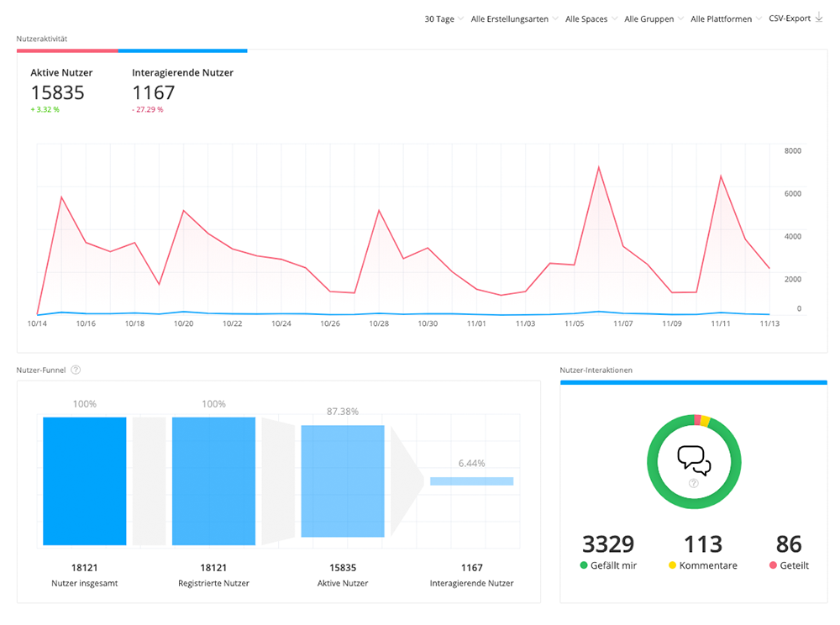Click the 1167 interacting users value at top
Screen dimensions: 840x625
(x=154, y=92)
